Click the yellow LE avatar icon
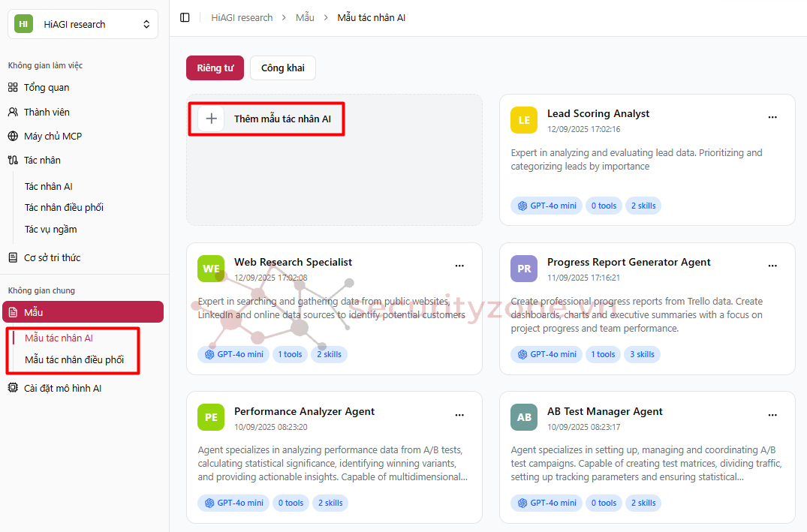Image resolution: width=807 pixels, height=532 pixels. [524, 120]
